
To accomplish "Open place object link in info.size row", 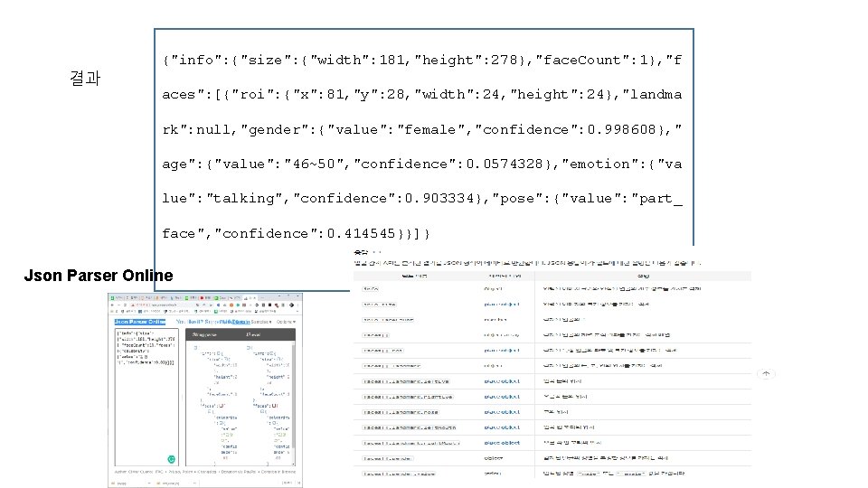I will pos(502,305).
